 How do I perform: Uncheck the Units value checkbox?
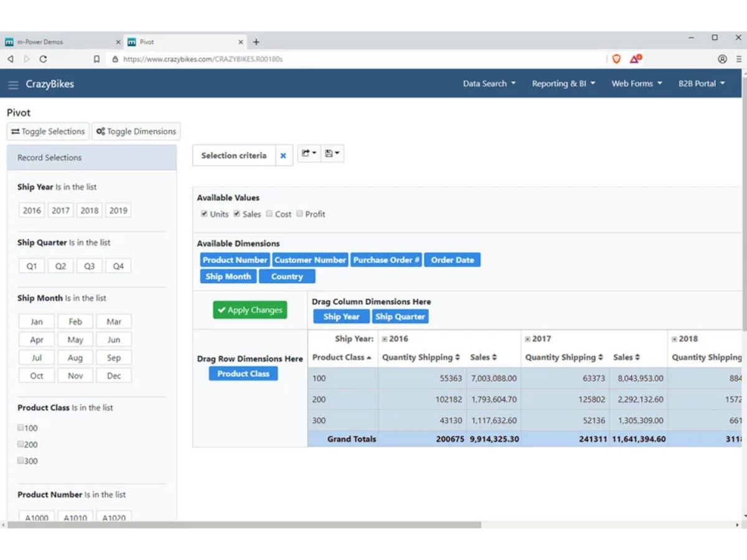coord(204,213)
